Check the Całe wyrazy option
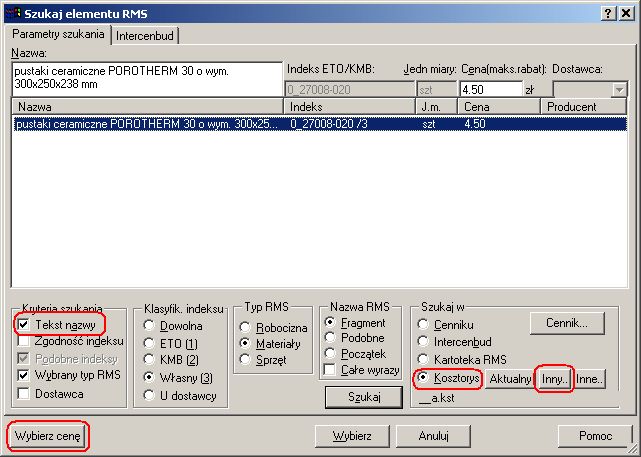Screen dimensions: 641x457 click(330, 370)
